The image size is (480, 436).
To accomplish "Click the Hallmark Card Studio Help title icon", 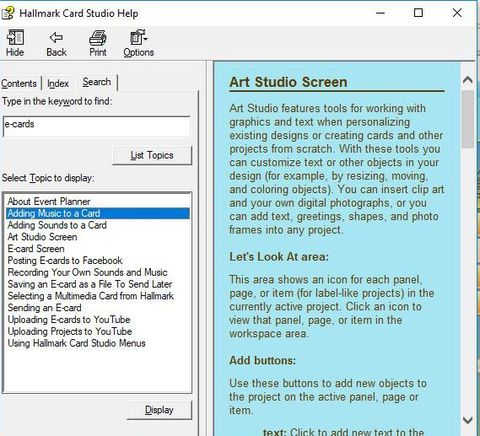I will [8, 13].
